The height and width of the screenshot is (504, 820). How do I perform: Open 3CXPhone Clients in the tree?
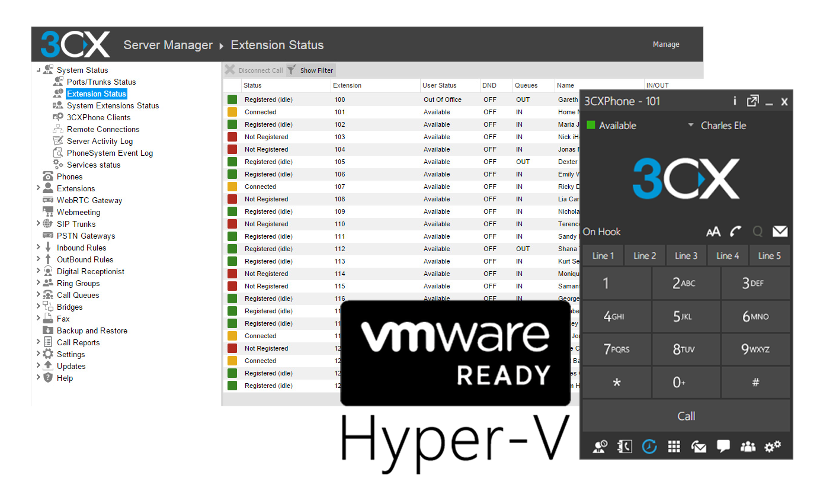[x=99, y=117]
